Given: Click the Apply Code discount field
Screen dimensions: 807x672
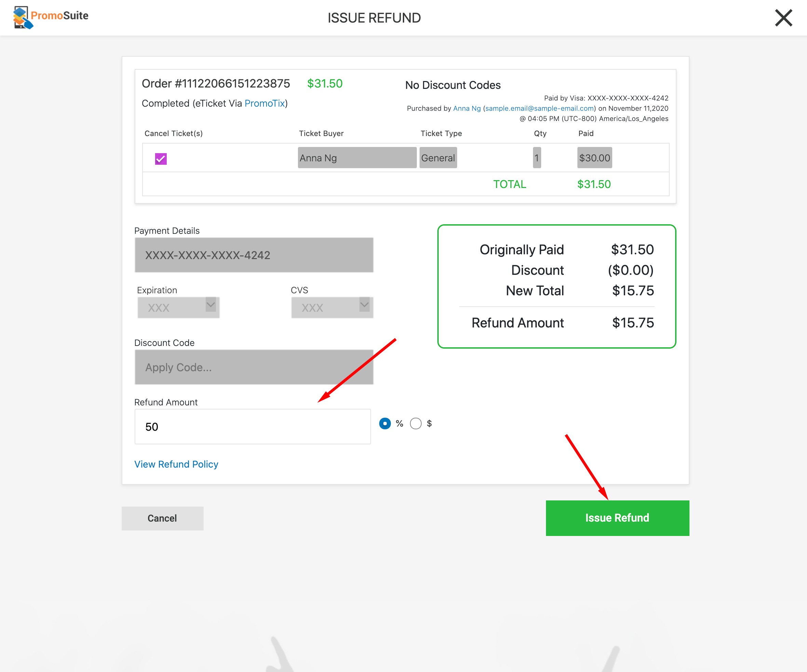Looking at the screenshot, I should [x=254, y=367].
